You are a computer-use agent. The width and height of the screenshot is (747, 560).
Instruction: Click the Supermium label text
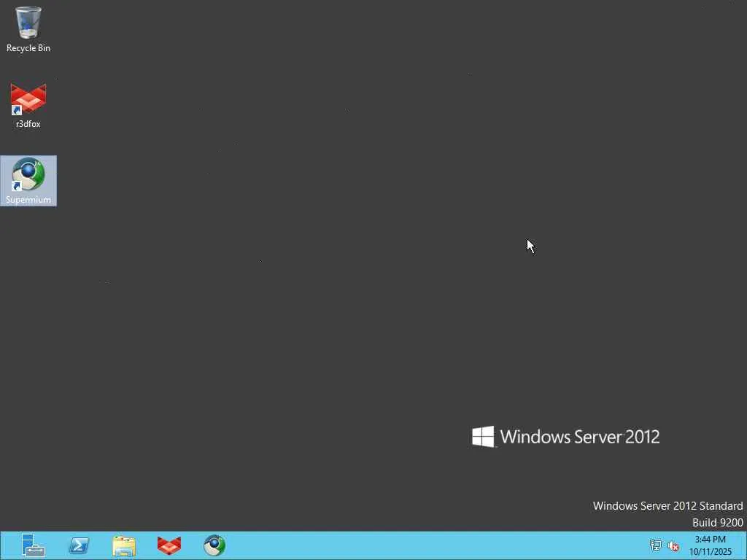[x=28, y=200]
